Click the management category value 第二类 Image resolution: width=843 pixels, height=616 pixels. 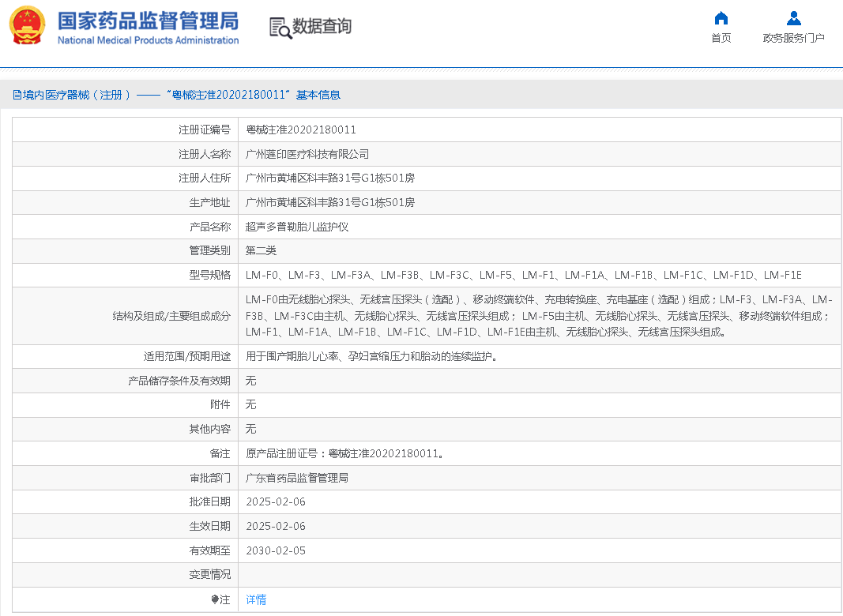[x=261, y=250]
